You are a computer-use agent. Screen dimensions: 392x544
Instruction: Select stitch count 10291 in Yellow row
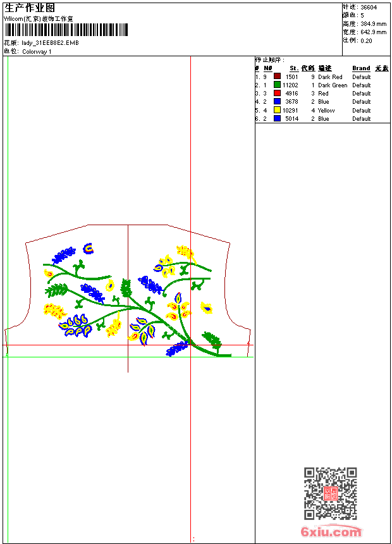(290, 110)
